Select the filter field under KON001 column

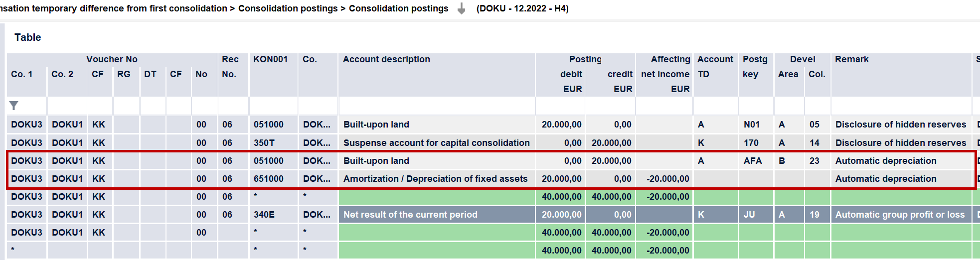pyautogui.click(x=274, y=106)
